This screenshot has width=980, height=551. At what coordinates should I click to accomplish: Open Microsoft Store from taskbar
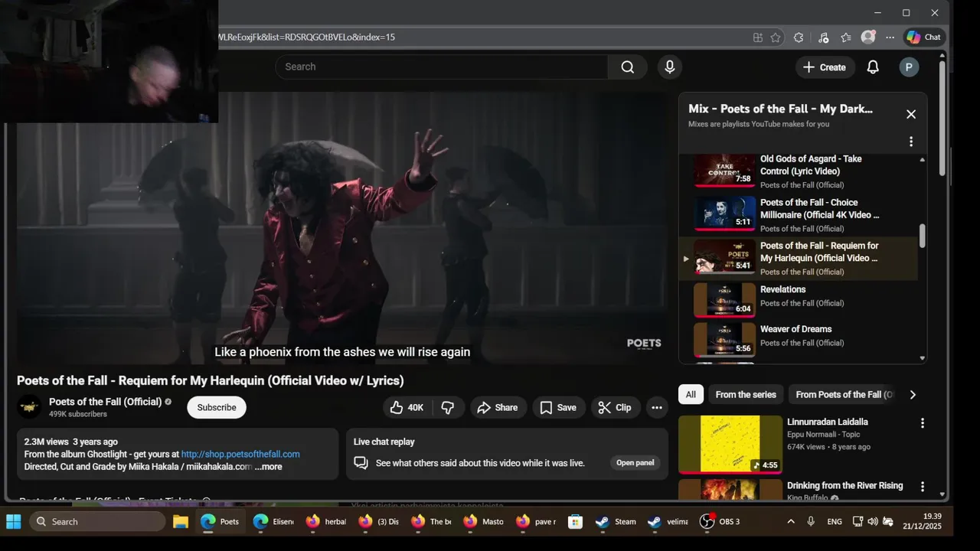tap(575, 522)
